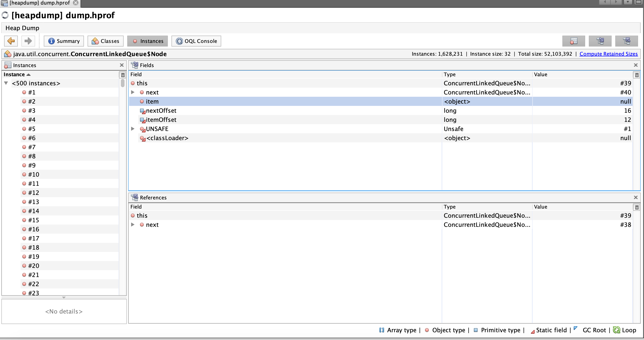The height and width of the screenshot is (340, 644).
Task: Select instance #22 in the list
Action: pyautogui.click(x=70, y=284)
